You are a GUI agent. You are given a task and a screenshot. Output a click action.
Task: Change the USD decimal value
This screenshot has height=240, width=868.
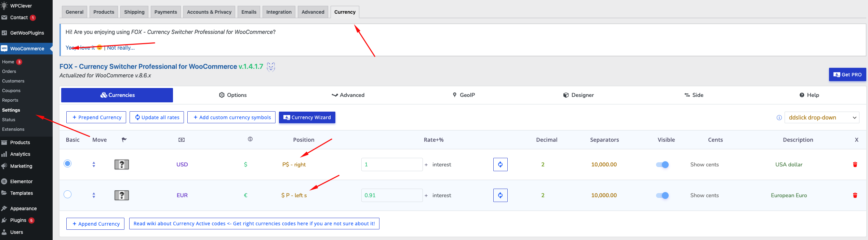point(543,164)
